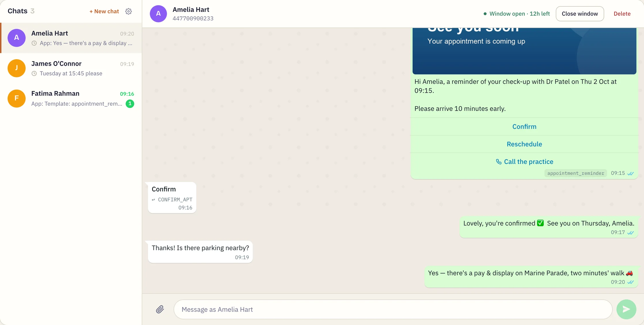Click the unread badge on Fatima Rahman
The width and height of the screenshot is (644, 325).
130,104
